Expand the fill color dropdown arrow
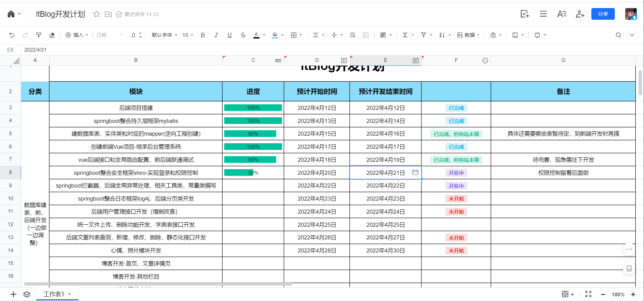The width and height of the screenshot is (644, 301). click(x=283, y=35)
